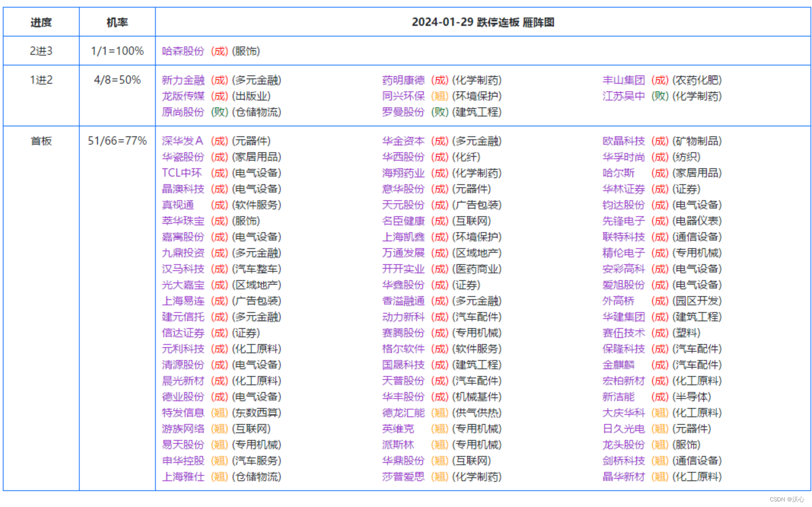Open the TCL中环 stock entry
812x507 pixels.
pos(182,173)
